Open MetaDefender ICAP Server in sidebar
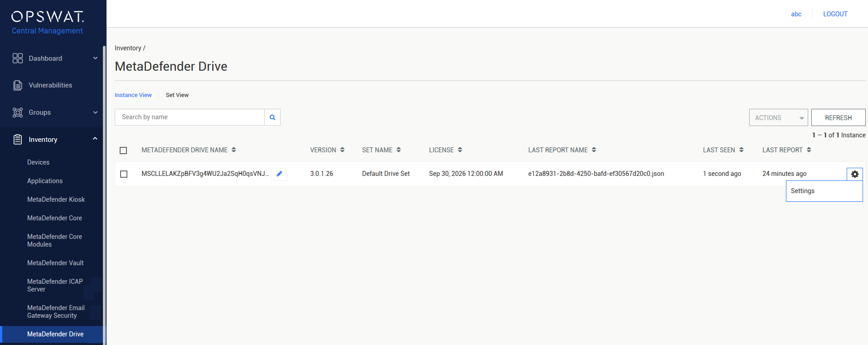 [55, 285]
